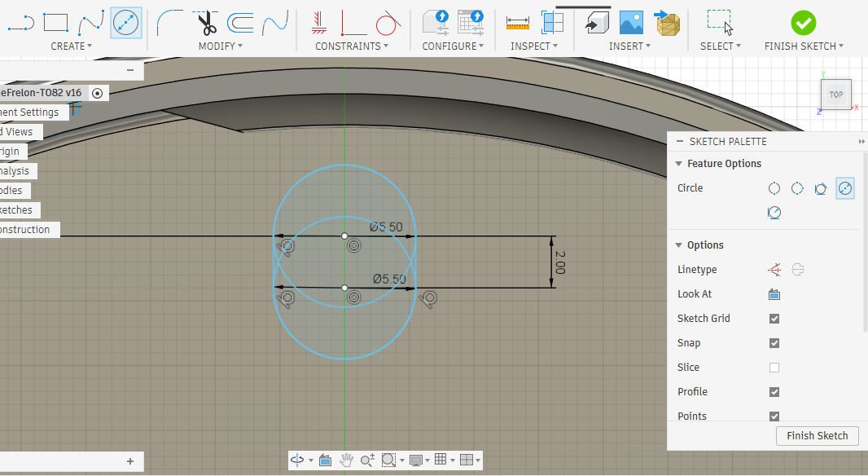Click the Fillet tool icon

[x=170, y=22]
